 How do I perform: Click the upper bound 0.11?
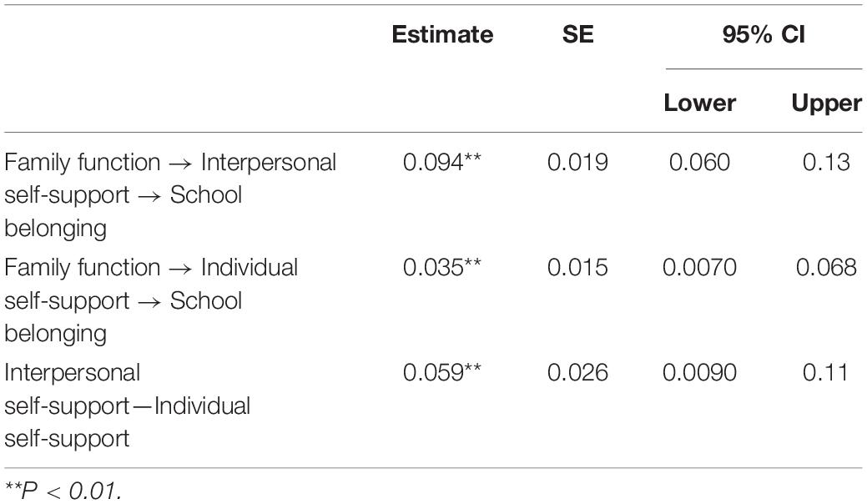825,372
